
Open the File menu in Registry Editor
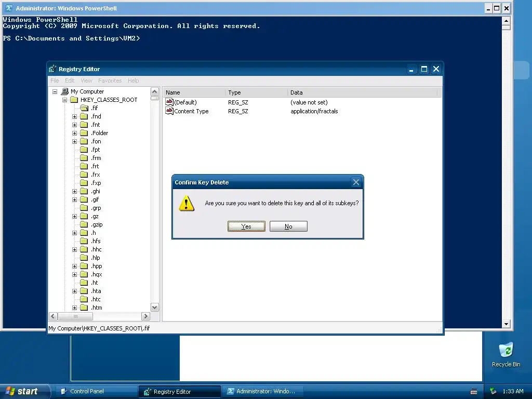pyautogui.click(x=55, y=81)
